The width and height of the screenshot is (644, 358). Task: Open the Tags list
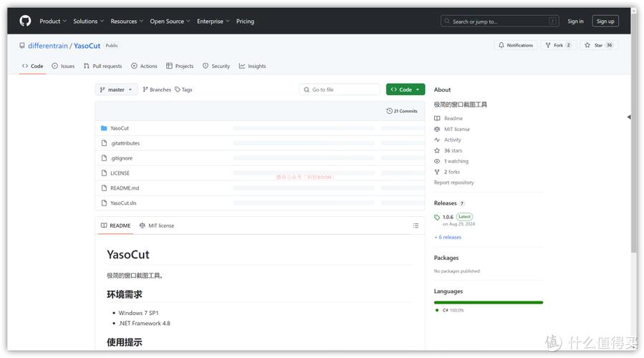click(x=184, y=89)
